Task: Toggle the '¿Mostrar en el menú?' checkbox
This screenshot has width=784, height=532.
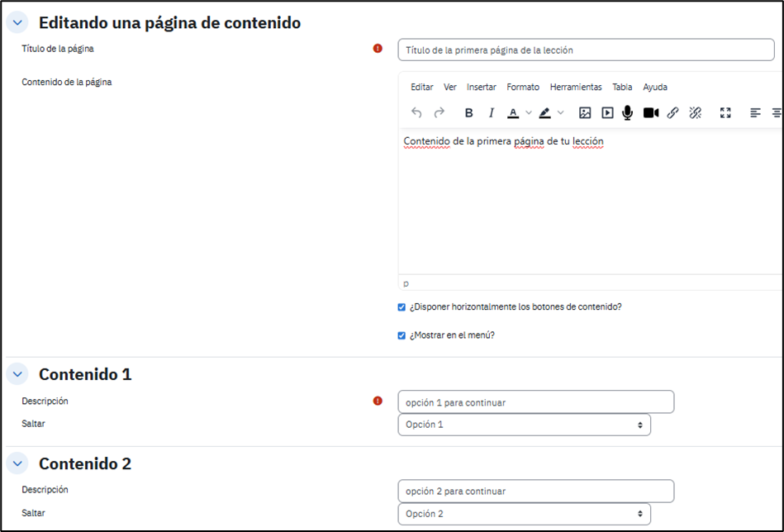Action: tap(402, 335)
